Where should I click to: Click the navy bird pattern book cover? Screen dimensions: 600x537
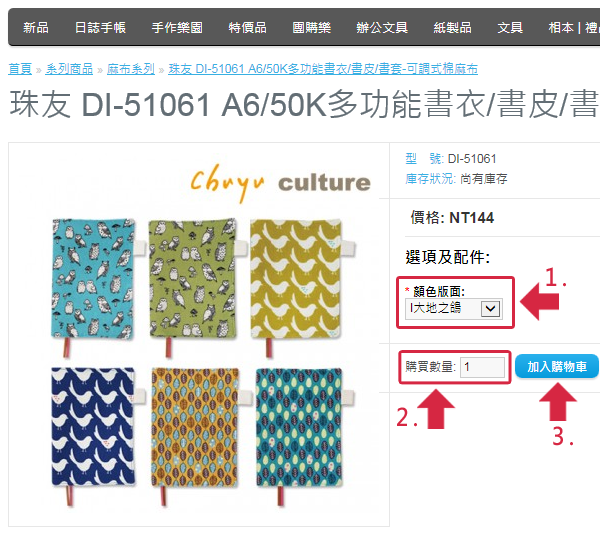(x=93, y=427)
